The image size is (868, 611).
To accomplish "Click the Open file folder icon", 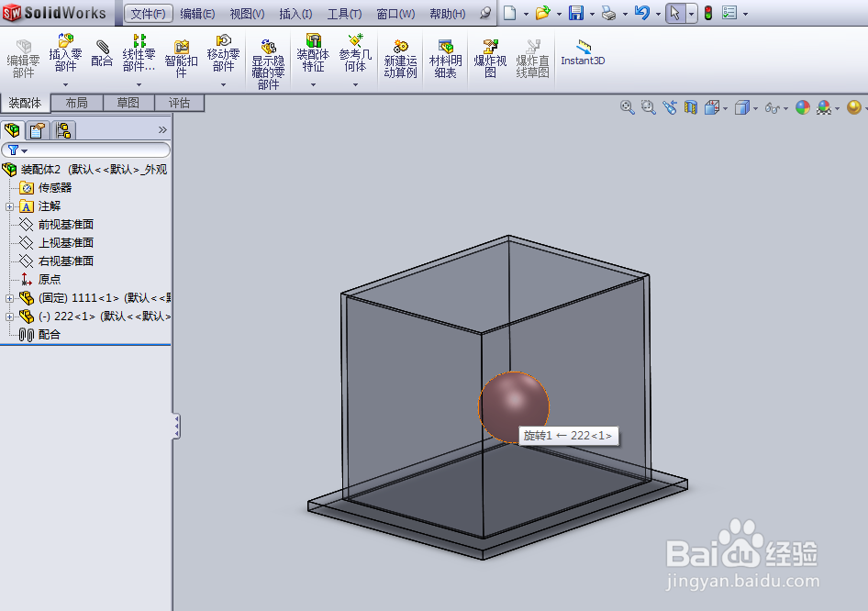I will click(x=542, y=13).
